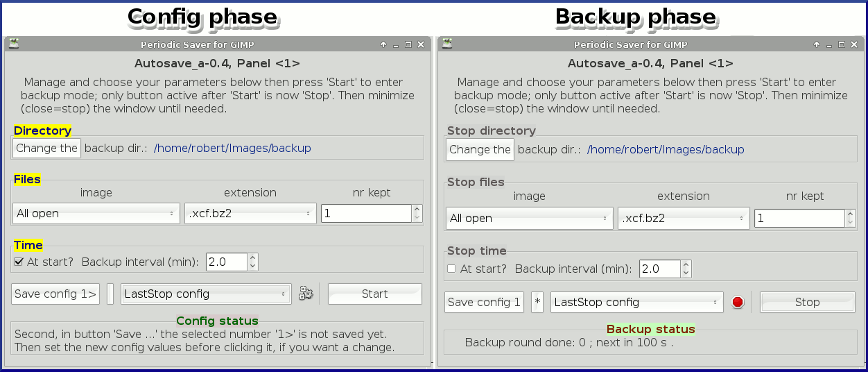
Task: Start backup mode with the Start button
Action: coord(374,294)
